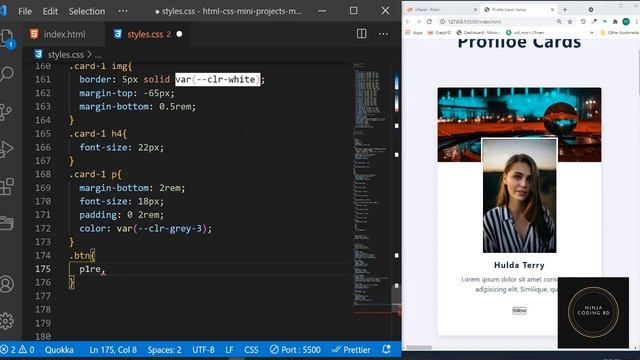Go back in the browser
This screenshot has width=640, height=360.
[407, 22]
